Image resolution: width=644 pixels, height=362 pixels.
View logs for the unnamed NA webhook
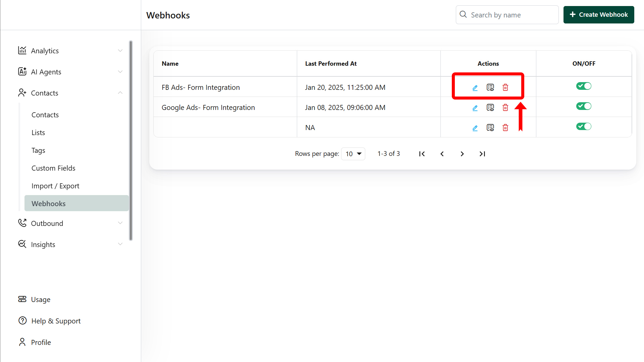click(x=490, y=128)
